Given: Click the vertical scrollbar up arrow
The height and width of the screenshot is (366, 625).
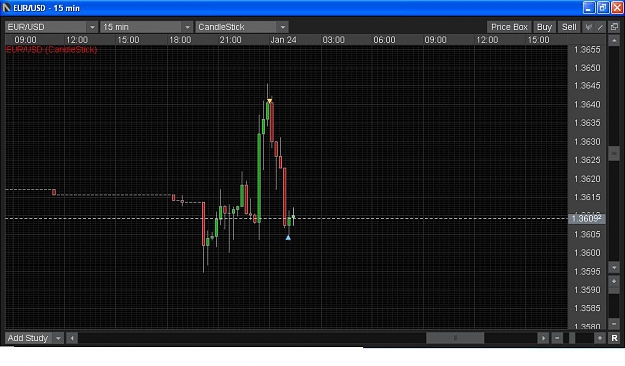Looking at the screenshot, I should [614, 40].
